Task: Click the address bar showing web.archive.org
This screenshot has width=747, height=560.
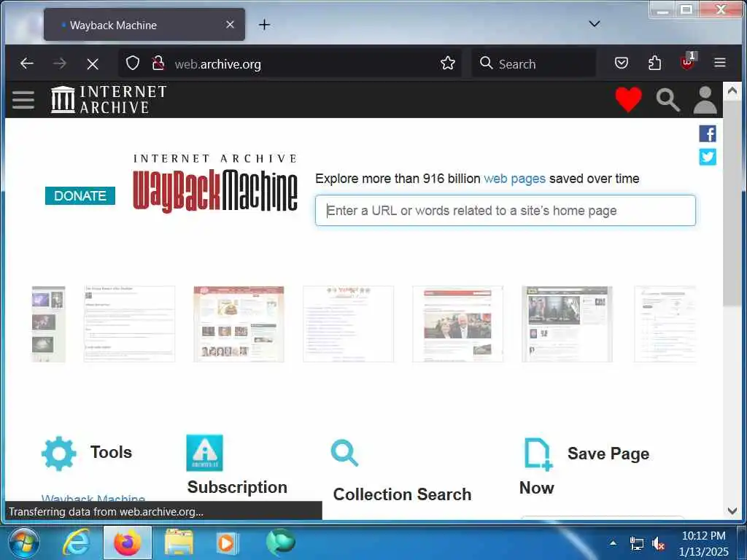Action: coord(290,63)
